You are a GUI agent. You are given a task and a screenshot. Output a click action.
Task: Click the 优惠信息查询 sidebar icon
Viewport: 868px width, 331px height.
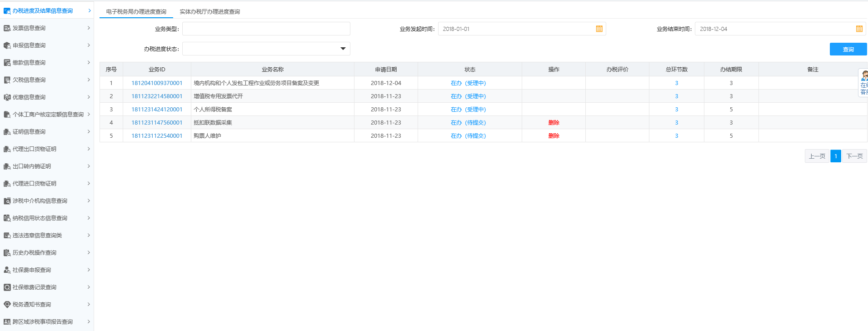coord(7,97)
